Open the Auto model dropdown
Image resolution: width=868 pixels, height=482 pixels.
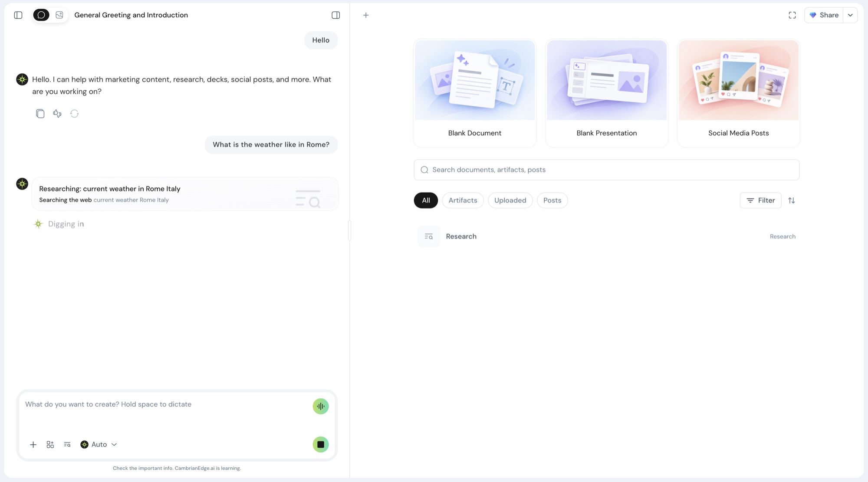click(x=99, y=445)
